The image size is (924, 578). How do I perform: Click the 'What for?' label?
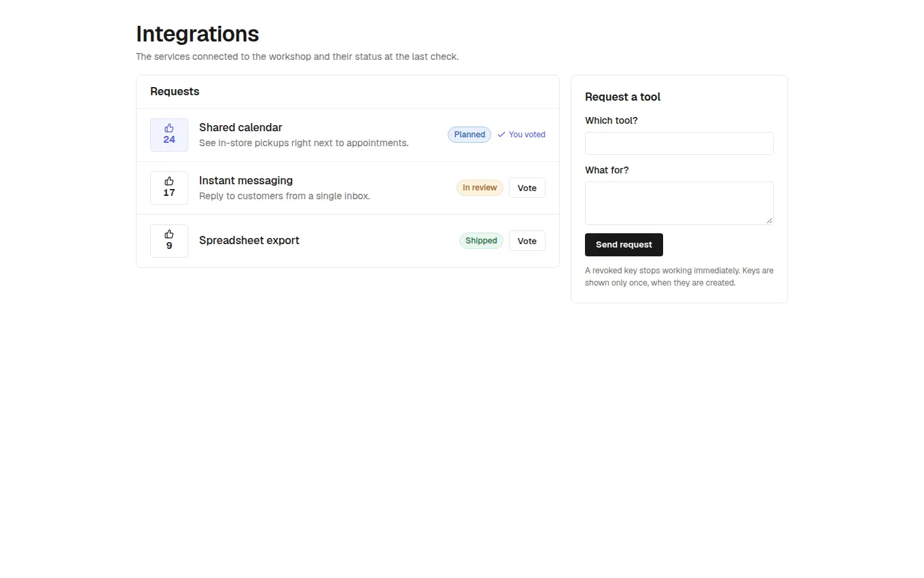[607, 170]
